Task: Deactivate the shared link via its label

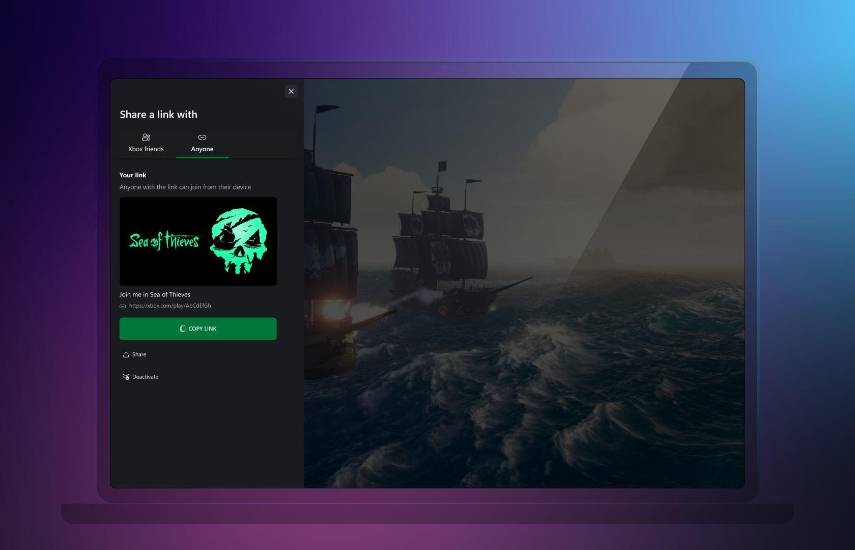Action: (145, 377)
